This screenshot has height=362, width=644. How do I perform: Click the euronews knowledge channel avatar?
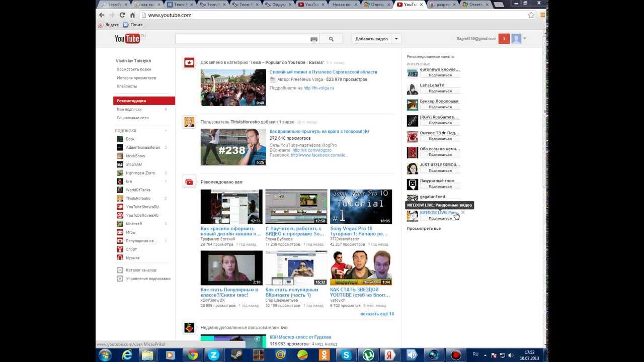click(413, 72)
